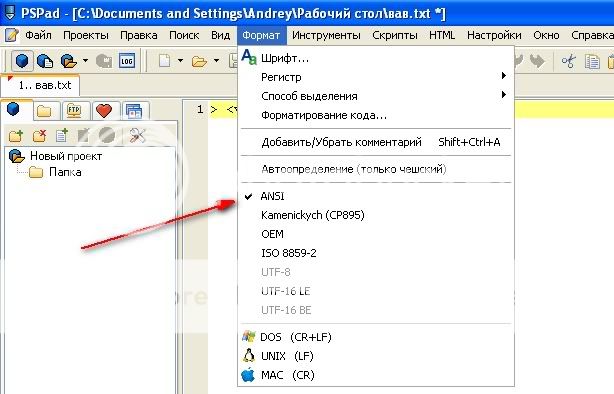This screenshot has width=614, height=394.
Task: Click Добавить/Убрать комментарий menu item
Action: click(376, 142)
